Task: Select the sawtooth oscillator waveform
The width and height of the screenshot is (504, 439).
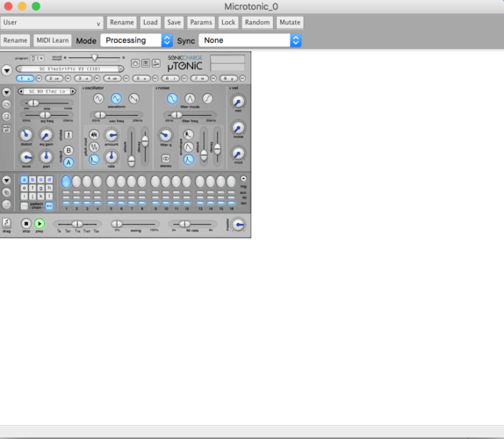Action: click(x=133, y=98)
